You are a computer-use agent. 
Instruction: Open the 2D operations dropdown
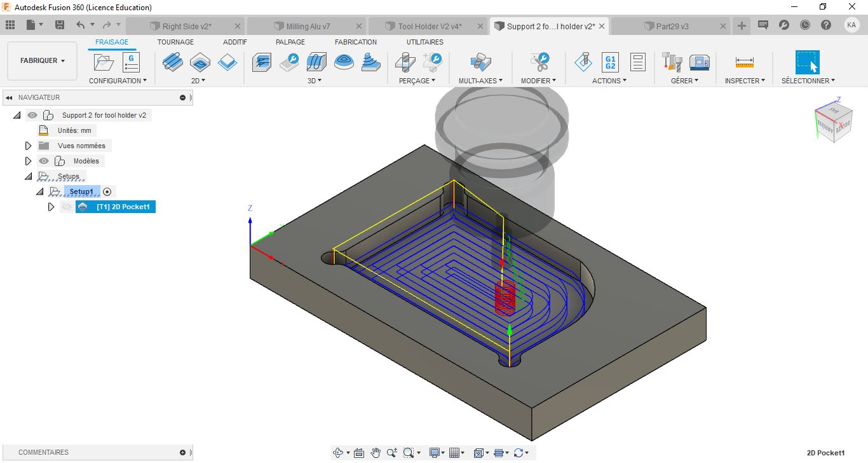[199, 81]
